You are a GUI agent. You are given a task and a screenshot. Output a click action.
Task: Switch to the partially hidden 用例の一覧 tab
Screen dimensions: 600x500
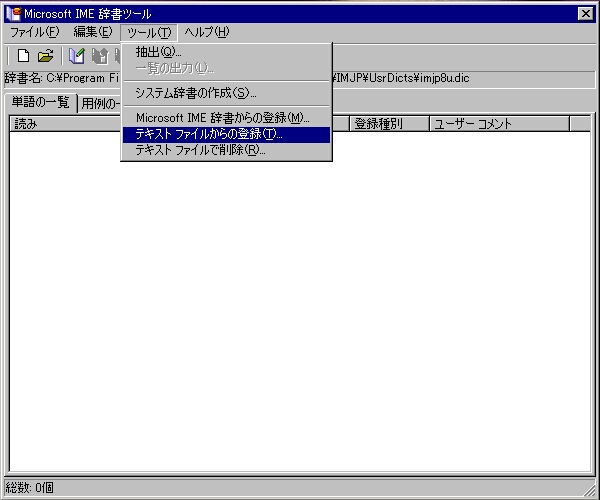99,104
